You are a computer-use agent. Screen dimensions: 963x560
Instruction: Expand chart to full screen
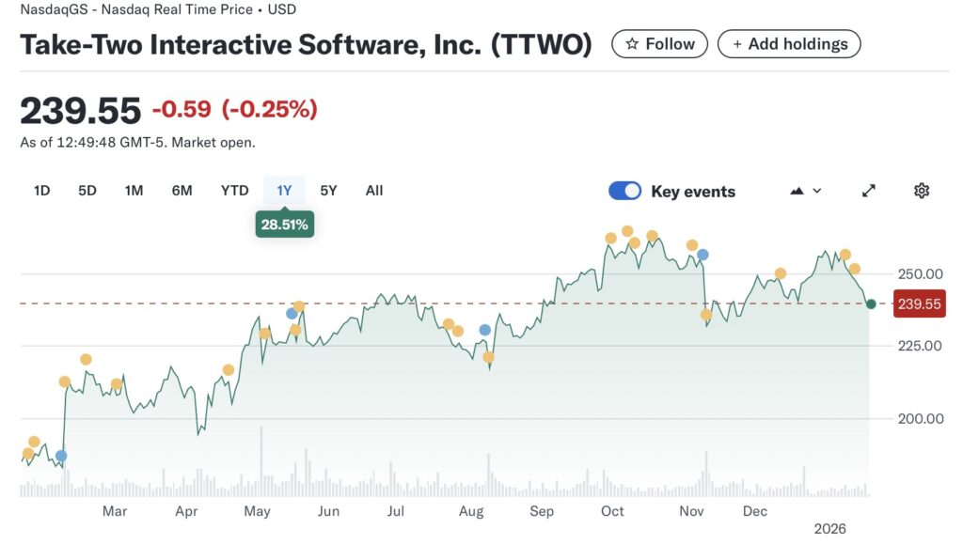tap(869, 191)
